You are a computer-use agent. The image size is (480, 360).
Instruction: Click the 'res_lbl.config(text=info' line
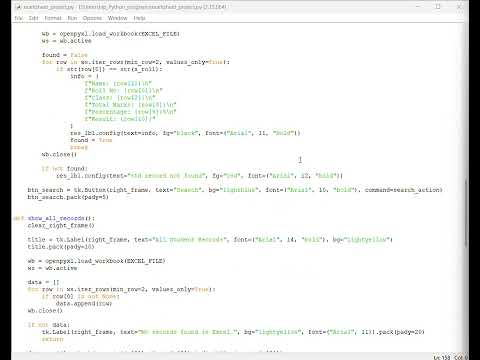[x=185, y=133]
